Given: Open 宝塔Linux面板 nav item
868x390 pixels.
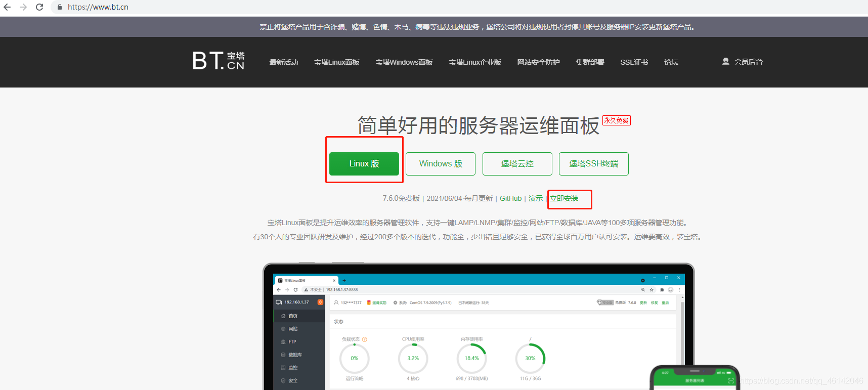Looking at the screenshot, I should [x=337, y=62].
